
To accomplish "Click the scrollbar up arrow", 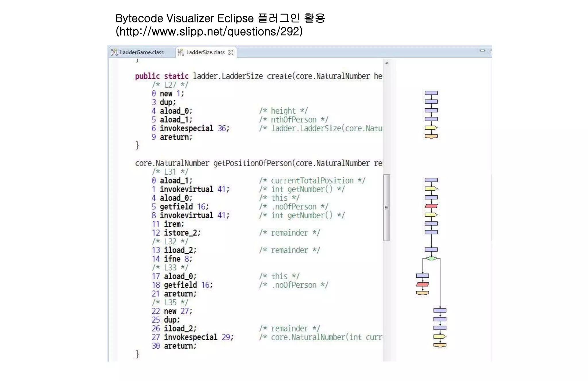I will tap(387, 63).
